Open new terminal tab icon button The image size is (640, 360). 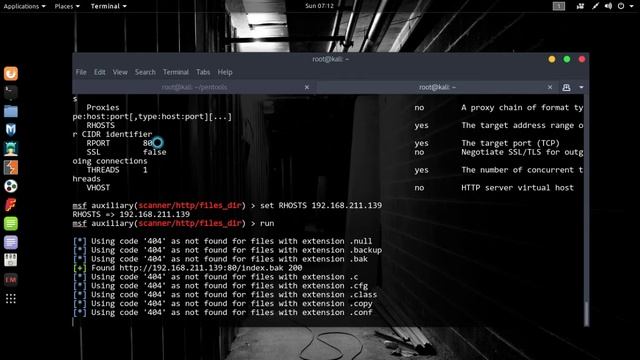pos(566,87)
